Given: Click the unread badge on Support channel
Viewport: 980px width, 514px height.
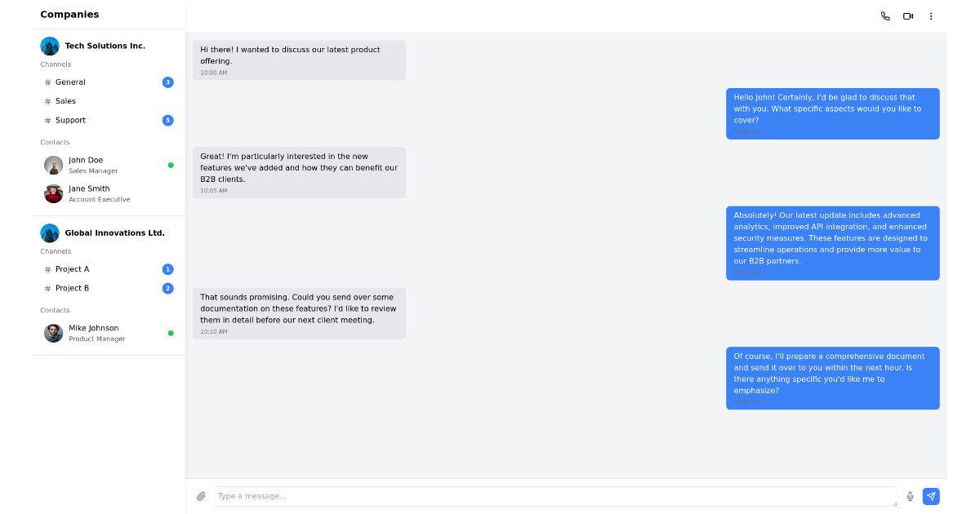Looking at the screenshot, I should [167, 120].
